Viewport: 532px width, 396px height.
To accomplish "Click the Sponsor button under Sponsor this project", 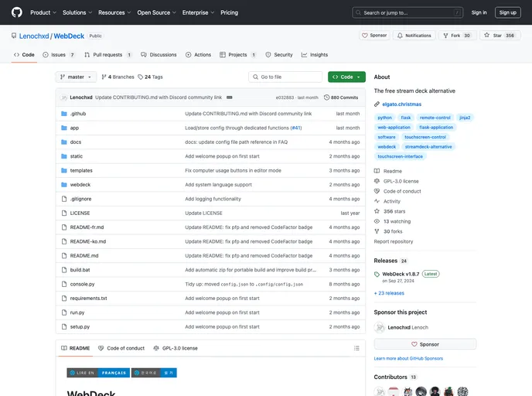I will [425, 344].
